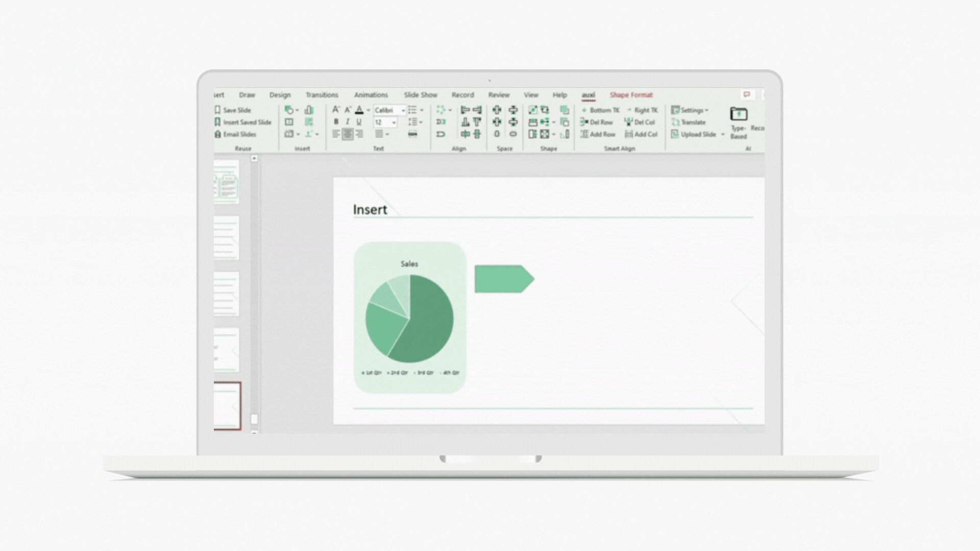
Task: Switch to the Transitions tab
Action: (x=322, y=95)
